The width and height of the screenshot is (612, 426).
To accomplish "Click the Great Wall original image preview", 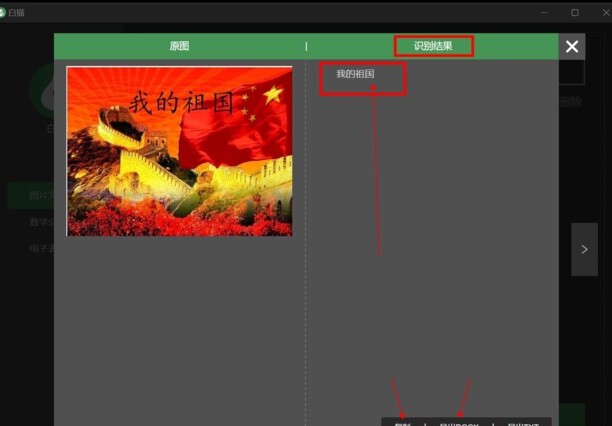I will coord(180,151).
